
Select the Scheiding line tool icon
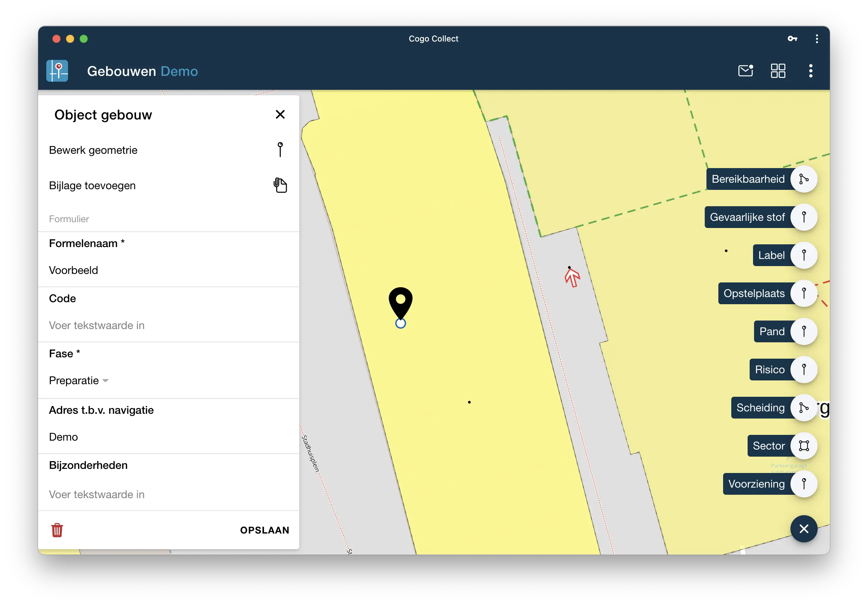[804, 408]
